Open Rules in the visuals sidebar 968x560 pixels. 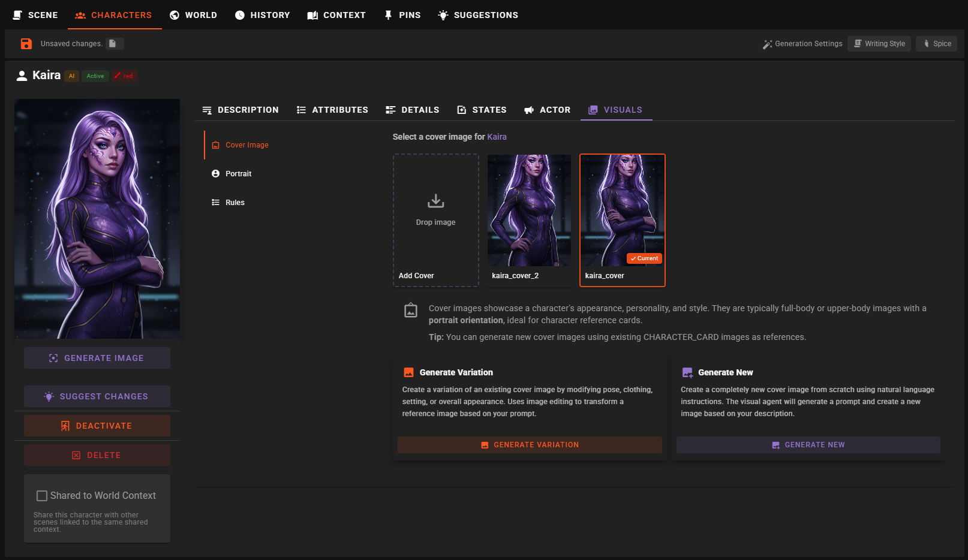pos(235,203)
